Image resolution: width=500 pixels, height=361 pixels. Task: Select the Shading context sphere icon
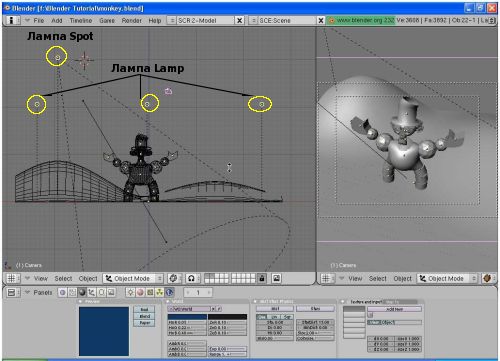point(82,293)
